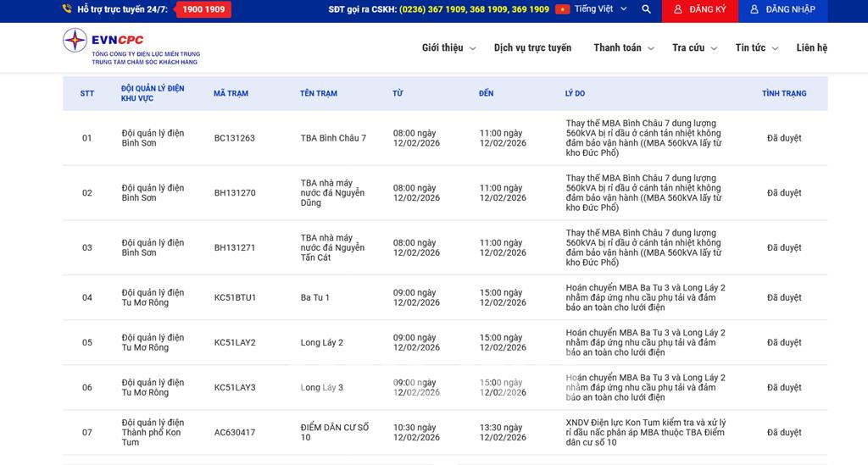Open the search magnifier icon
Screen dimensions: 868x465
(647, 9)
